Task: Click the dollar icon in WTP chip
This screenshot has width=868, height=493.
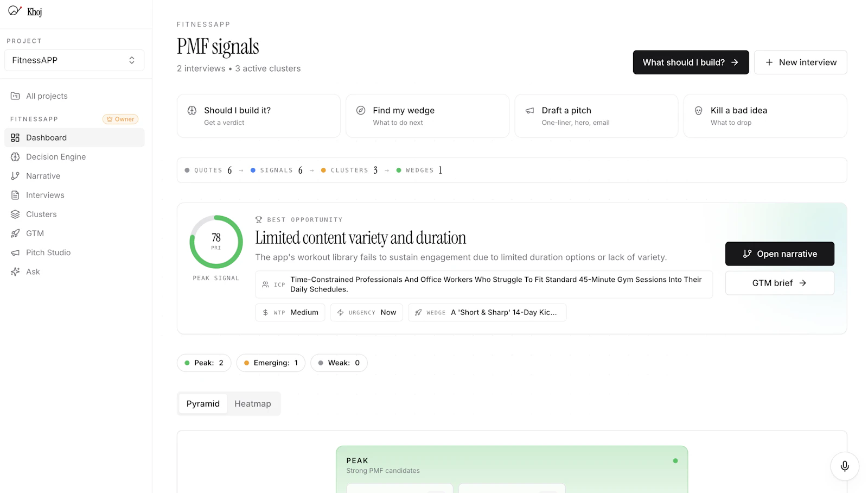Action: [x=265, y=313]
